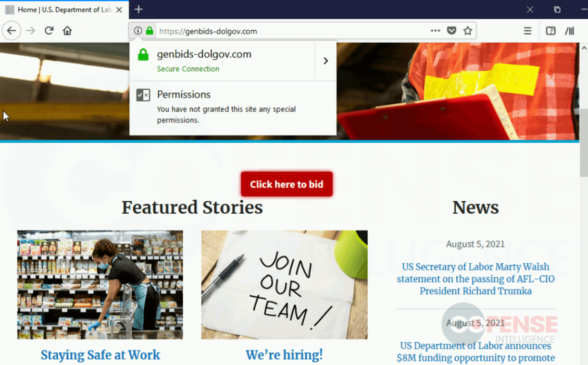Expand connection details with the right chevron
This screenshot has width=588, height=365.
(326, 61)
